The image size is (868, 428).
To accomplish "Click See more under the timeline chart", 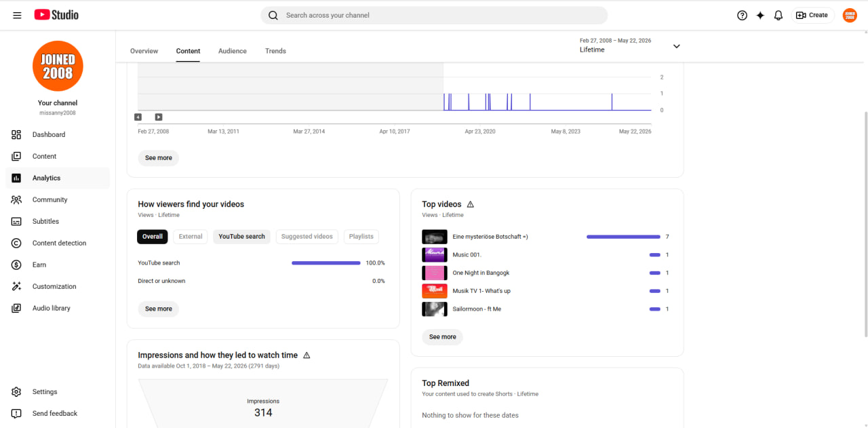I will coord(159,158).
